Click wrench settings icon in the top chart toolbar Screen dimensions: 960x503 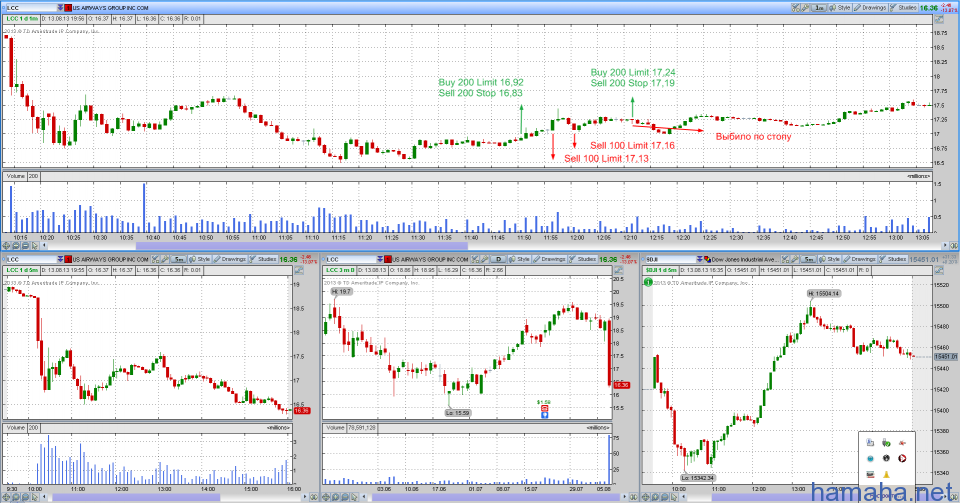(x=804, y=7)
